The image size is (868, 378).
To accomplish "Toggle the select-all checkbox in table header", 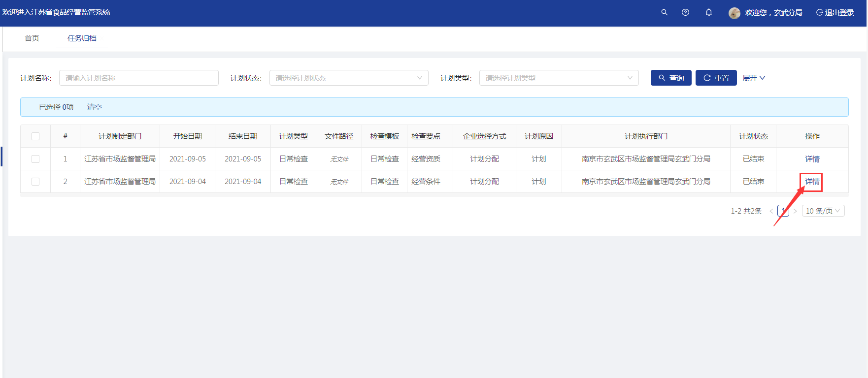I will click(35, 136).
